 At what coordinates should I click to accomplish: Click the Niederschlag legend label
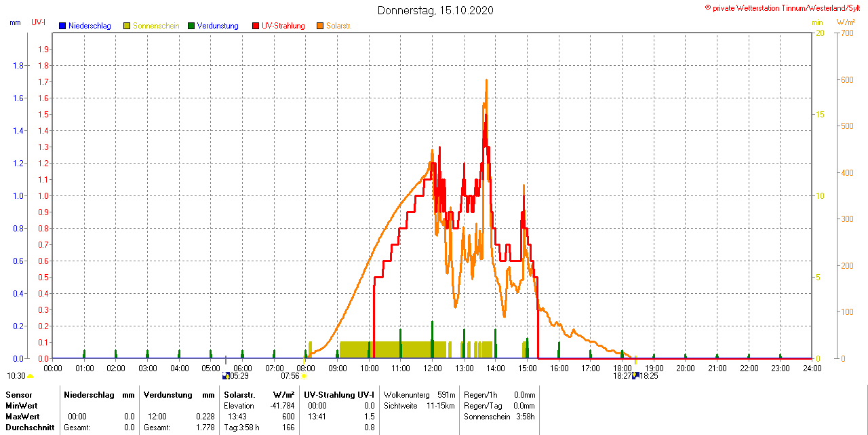pyautogui.click(x=90, y=26)
